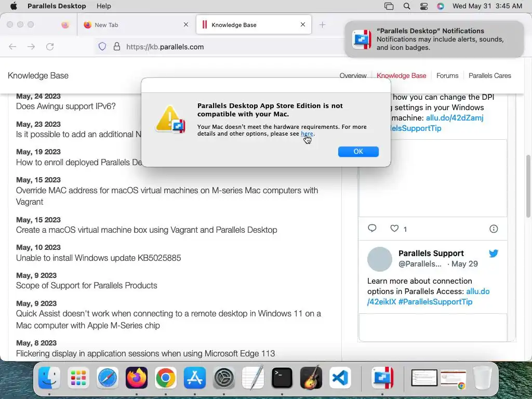Open Stage Manager icon in menu bar
This screenshot has width=532, height=399.
click(x=389, y=6)
